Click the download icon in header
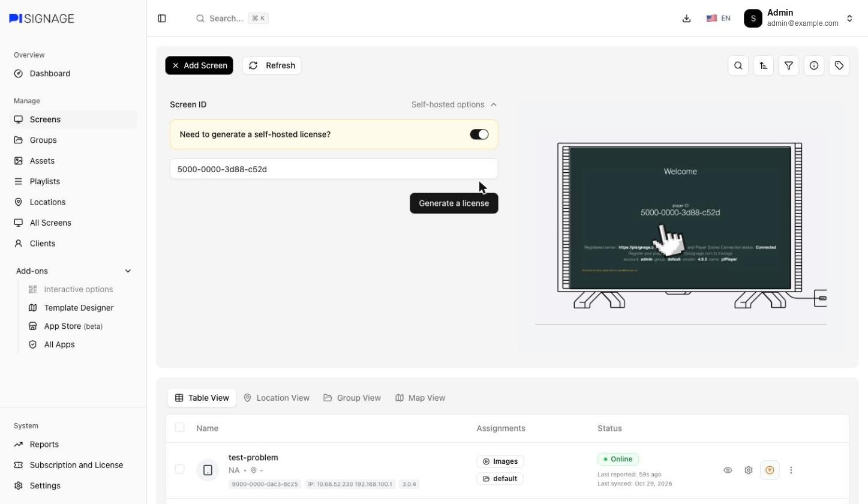 [687, 19]
